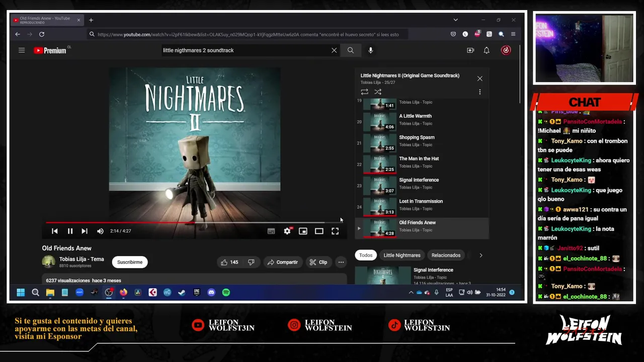Toggle theater mode in player
Screen dimensions: 644x362
[x=319, y=231]
